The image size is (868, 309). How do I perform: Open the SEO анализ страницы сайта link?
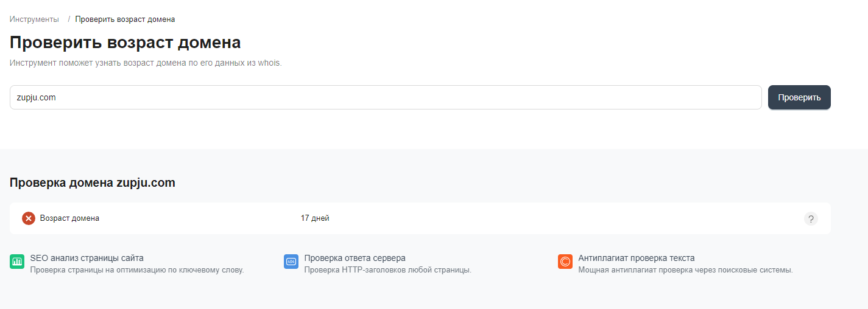pos(86,258)
